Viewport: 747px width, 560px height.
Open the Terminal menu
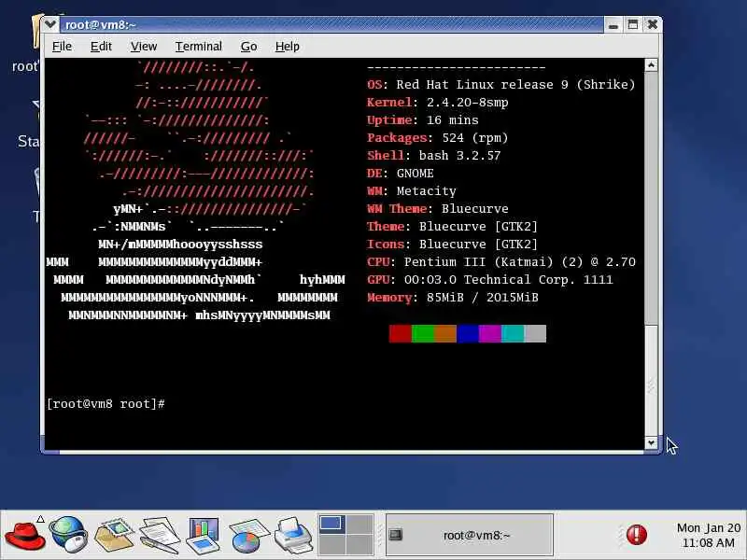198,46
